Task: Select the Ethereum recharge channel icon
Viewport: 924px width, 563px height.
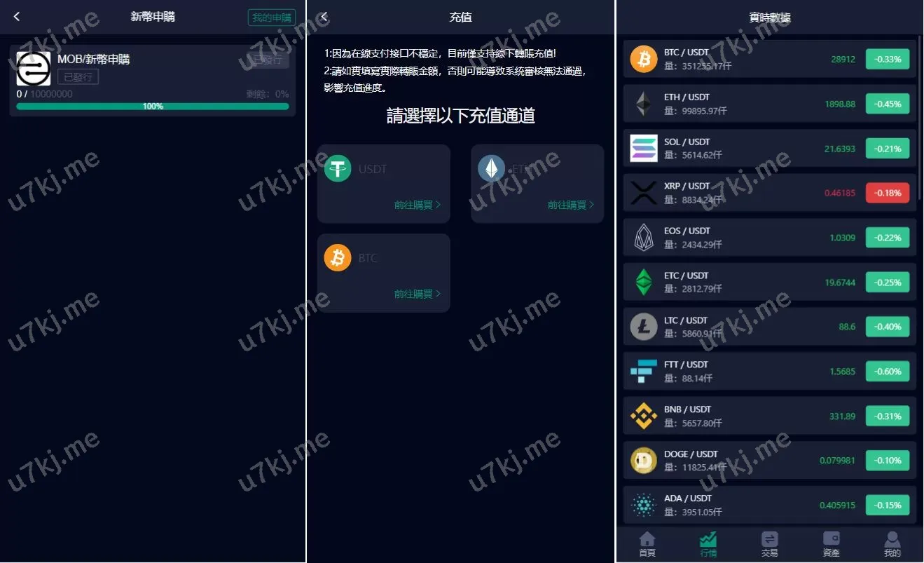Action: (491, 169)
